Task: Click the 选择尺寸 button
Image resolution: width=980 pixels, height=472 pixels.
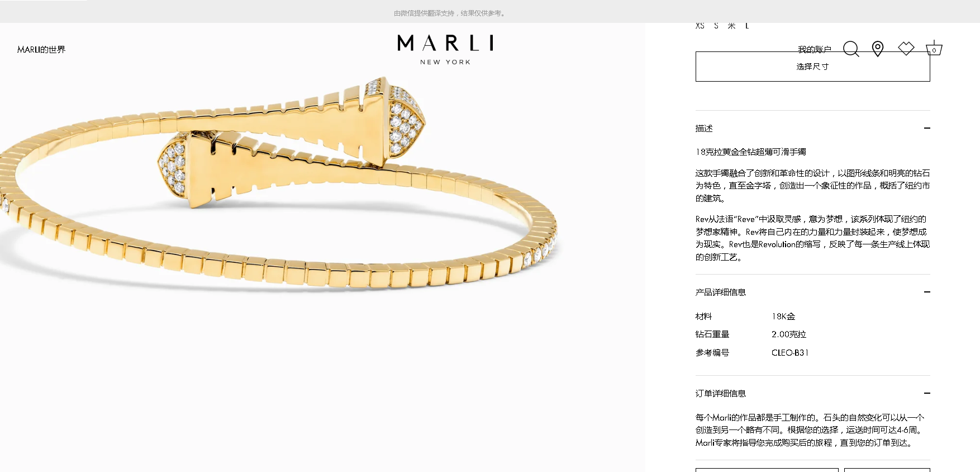Action: click(812, 67)
